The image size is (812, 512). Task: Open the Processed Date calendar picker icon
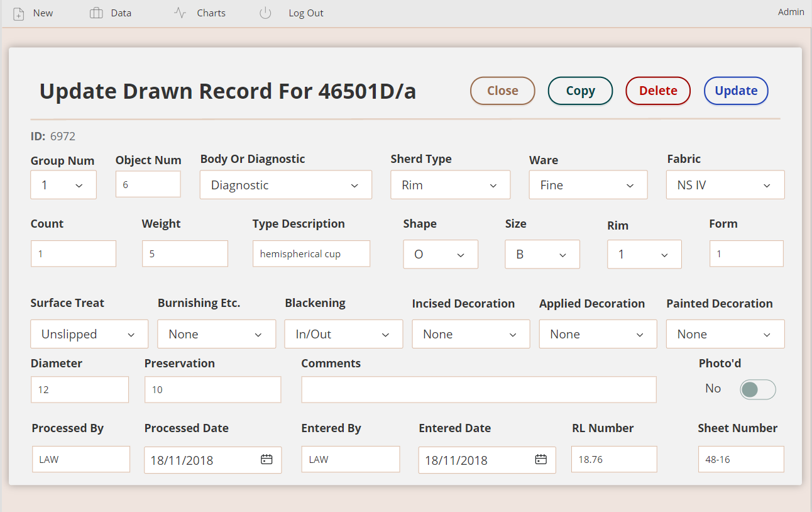pos(266,460)
